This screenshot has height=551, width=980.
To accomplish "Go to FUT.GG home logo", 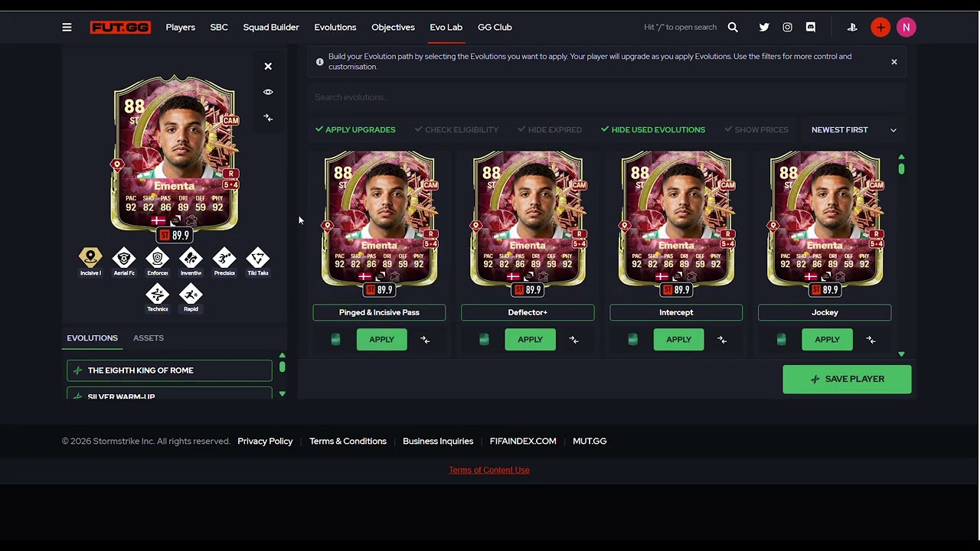I will [120, 28].
